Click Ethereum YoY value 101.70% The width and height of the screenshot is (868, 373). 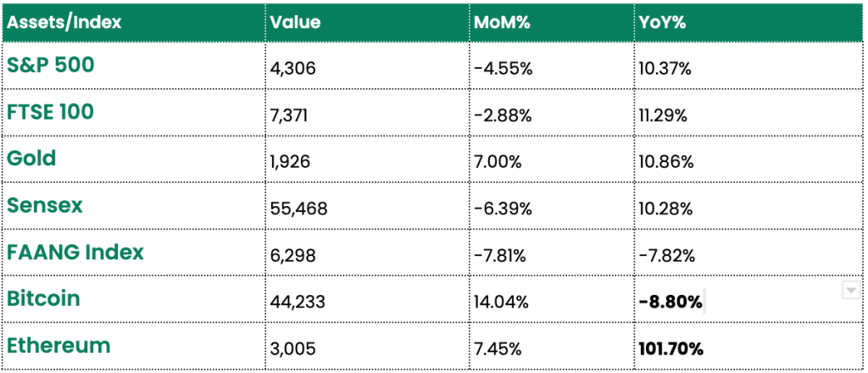pos(670,349)
